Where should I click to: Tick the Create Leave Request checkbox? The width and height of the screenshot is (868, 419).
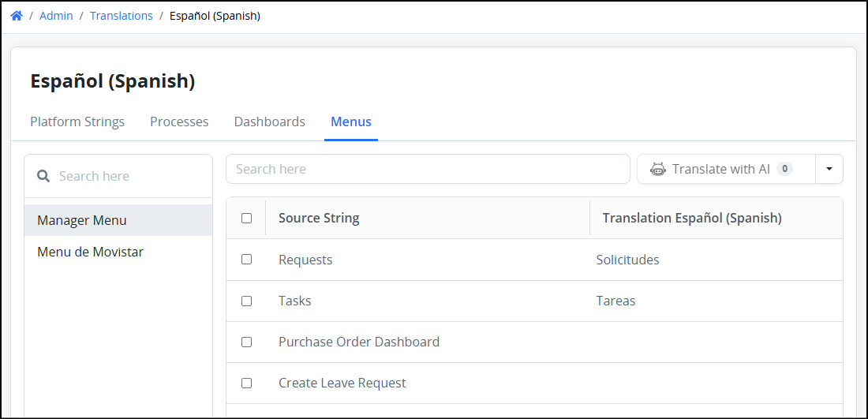246,383
